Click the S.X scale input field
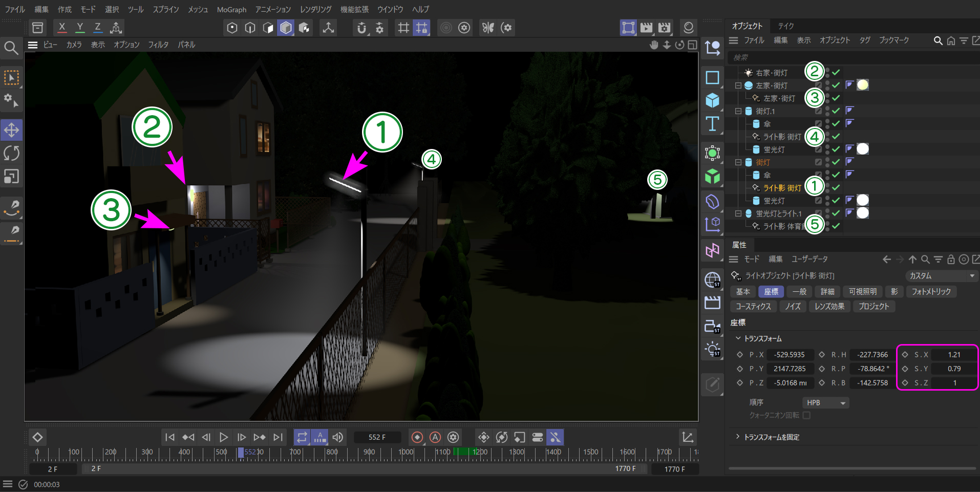The image size is (980, 492). coord(953,355)
